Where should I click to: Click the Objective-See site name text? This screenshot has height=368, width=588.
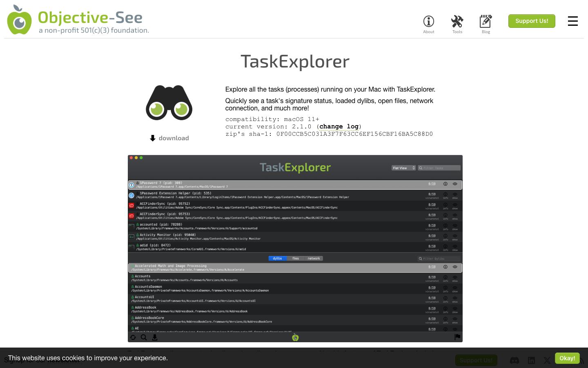90,17
